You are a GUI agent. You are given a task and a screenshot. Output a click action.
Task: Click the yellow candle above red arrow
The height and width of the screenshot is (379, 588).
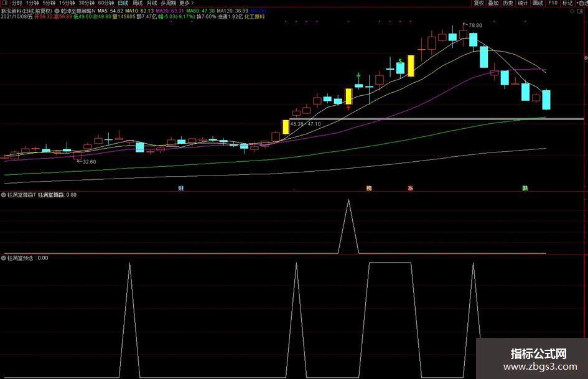(x=348, y=96)
